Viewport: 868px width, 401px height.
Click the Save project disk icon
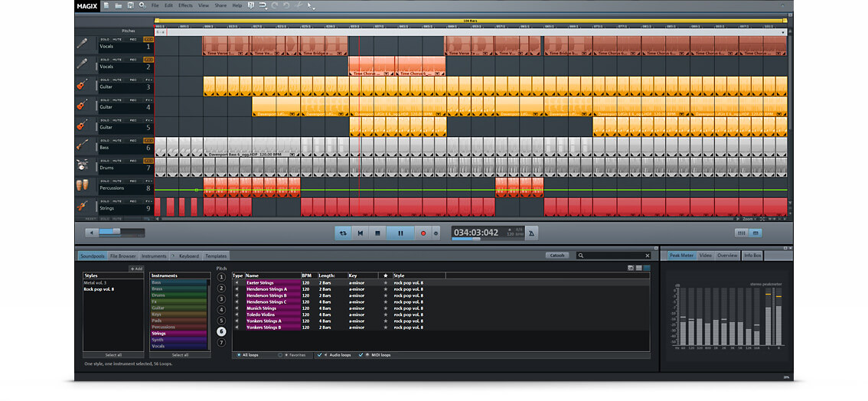[x=131, y=5]
